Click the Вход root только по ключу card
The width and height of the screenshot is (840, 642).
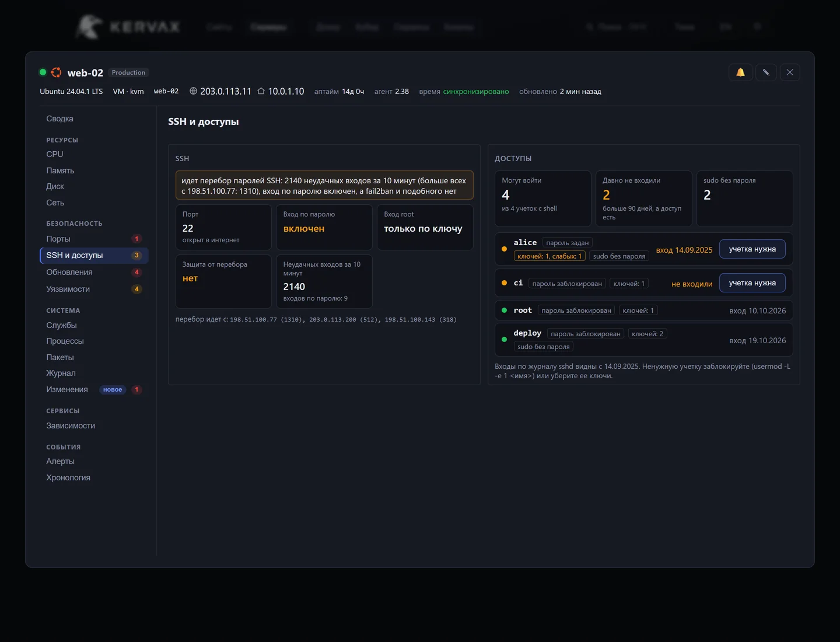(x=425, y=227)
